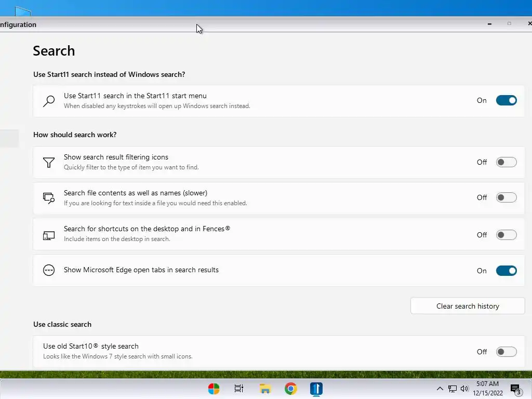
Task: Click 'Include items on the desktop in search.' text
Action: pyautogui.click(x=117, y=239)
